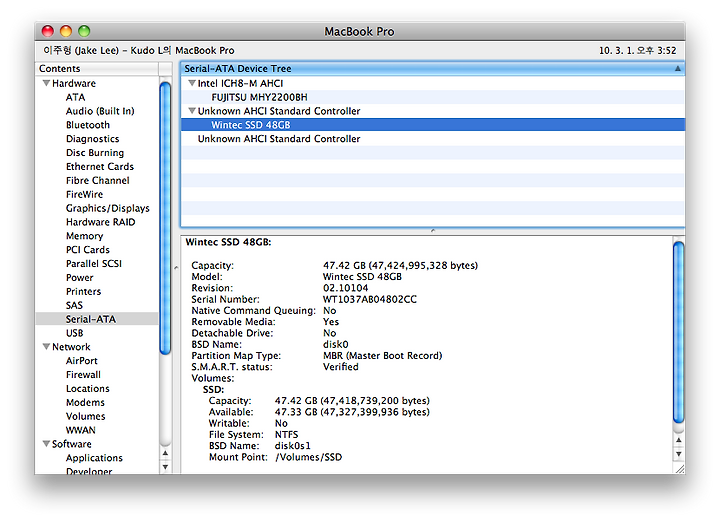The image size is (720, 522).
Task: Select the last Unknown AHCI Standard Controller row
Action: tap(433, 139)
